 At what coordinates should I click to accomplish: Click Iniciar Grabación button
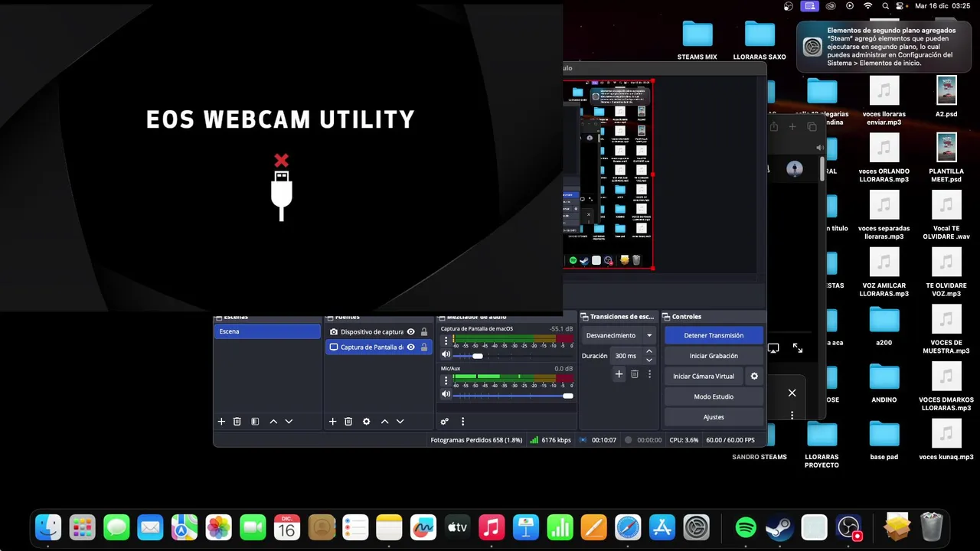pyautogui.click(x=714, y=356)
